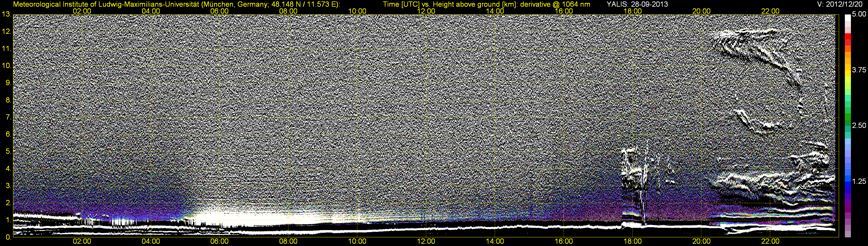Screen dimensions: 868x246
Task: Click the 9 km height axis label
Action: coord(8,83)
